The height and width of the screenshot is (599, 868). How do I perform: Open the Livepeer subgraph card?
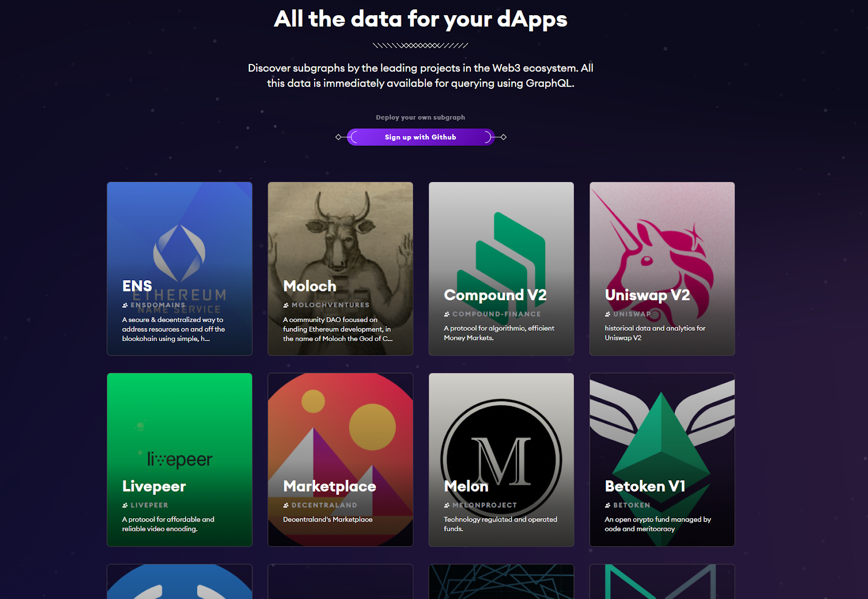[180, 460]
